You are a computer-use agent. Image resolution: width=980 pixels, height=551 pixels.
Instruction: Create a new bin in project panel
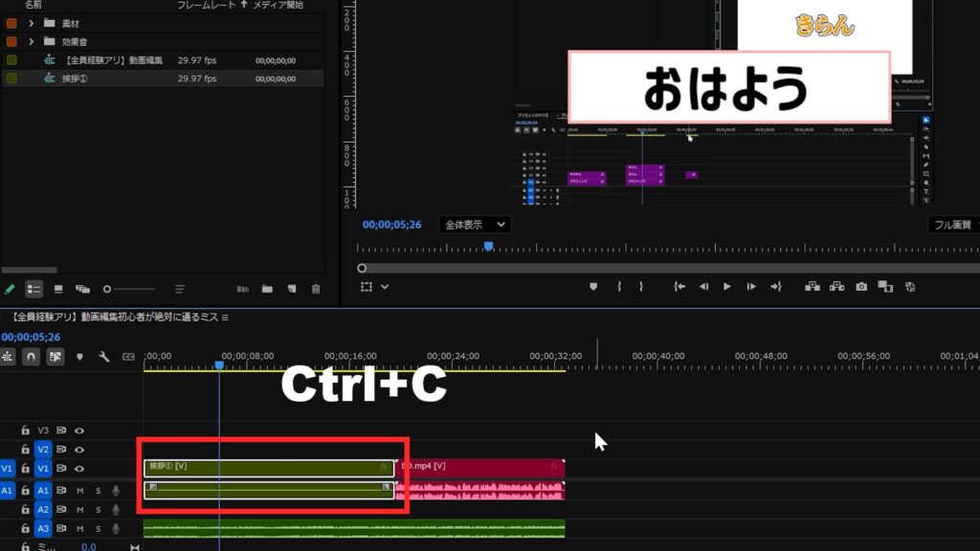268,289
